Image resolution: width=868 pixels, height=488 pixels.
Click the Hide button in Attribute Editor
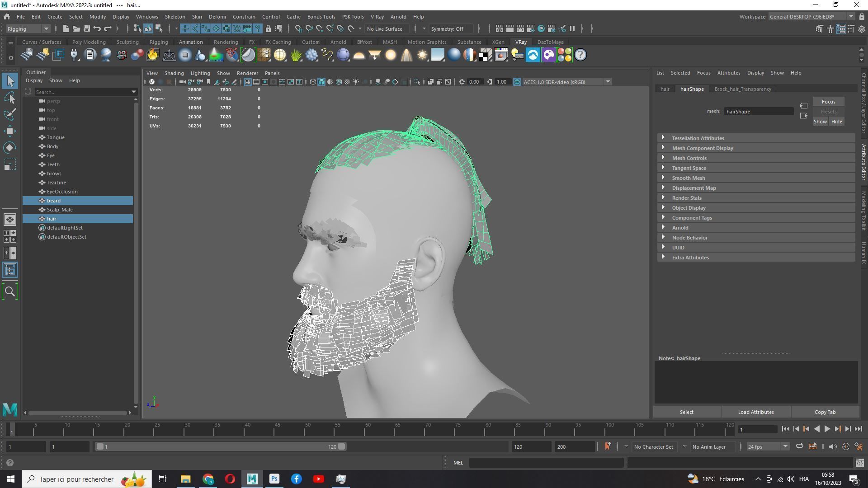click(x=836, y=122)
